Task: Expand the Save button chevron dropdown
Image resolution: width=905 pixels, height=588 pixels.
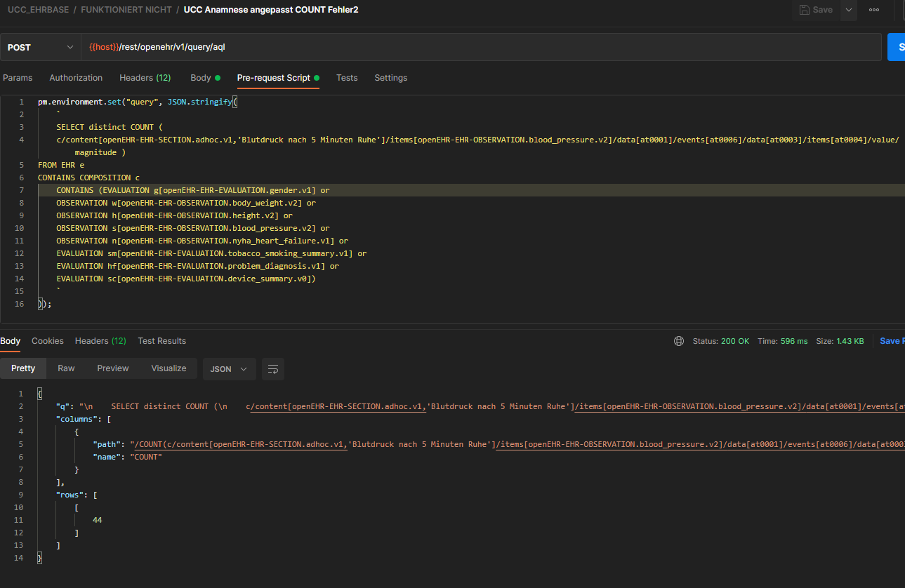Action: pyautogui.click(x=847, y=10)
